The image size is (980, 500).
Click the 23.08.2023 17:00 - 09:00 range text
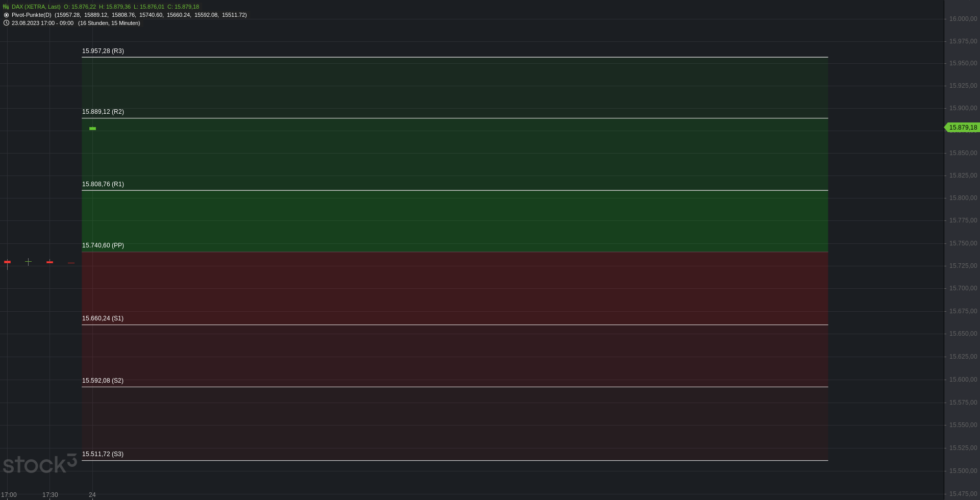coord(42,23)
